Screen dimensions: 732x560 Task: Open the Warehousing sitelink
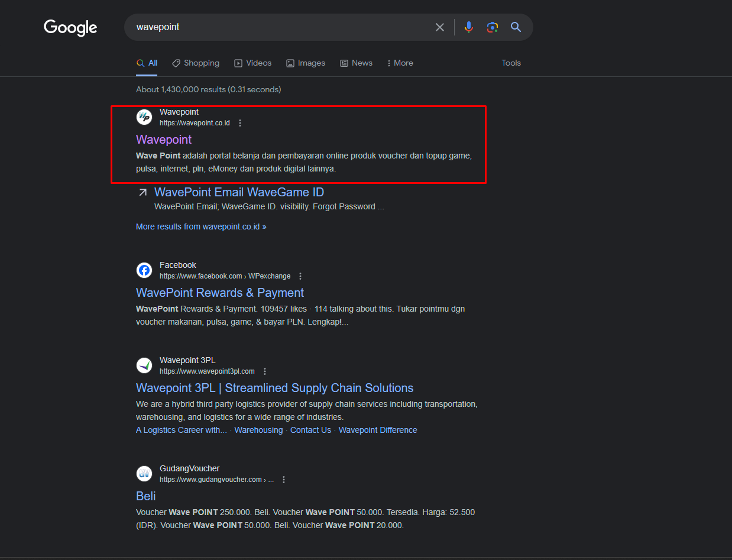point(259,430)
